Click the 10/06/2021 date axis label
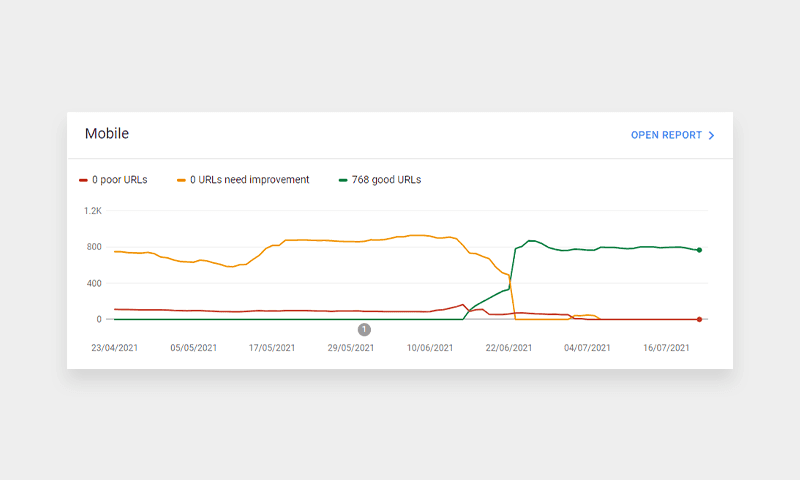 tap(429, 348)
